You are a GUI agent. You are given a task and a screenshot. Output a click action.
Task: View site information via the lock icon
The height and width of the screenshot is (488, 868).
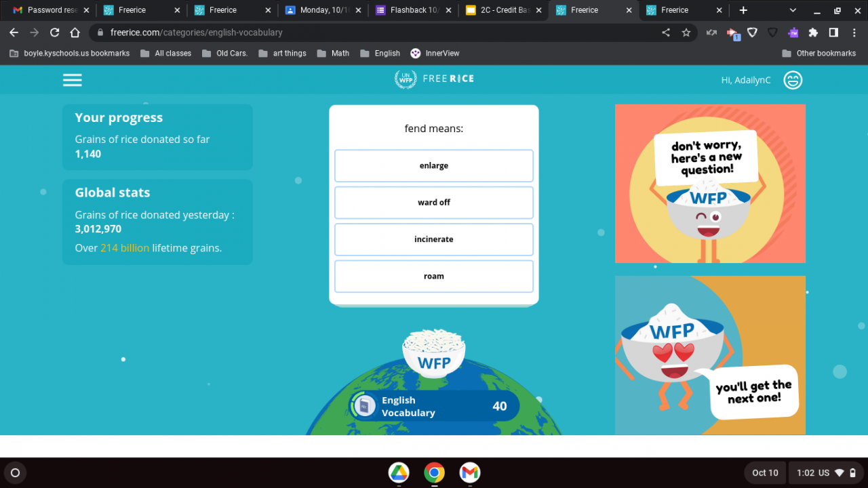100,33
